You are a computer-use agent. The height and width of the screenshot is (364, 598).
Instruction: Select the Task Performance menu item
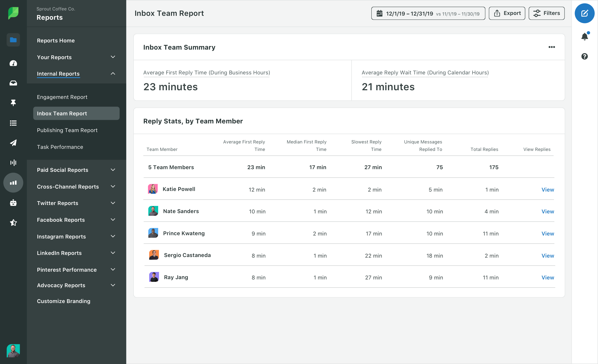coord(60,146)
